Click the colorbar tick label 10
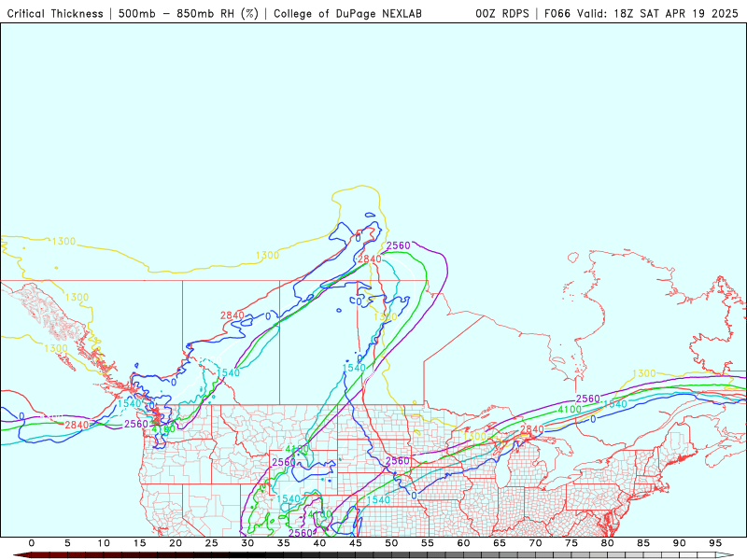This screenshot has height=560, width=747. click(104, 543)
